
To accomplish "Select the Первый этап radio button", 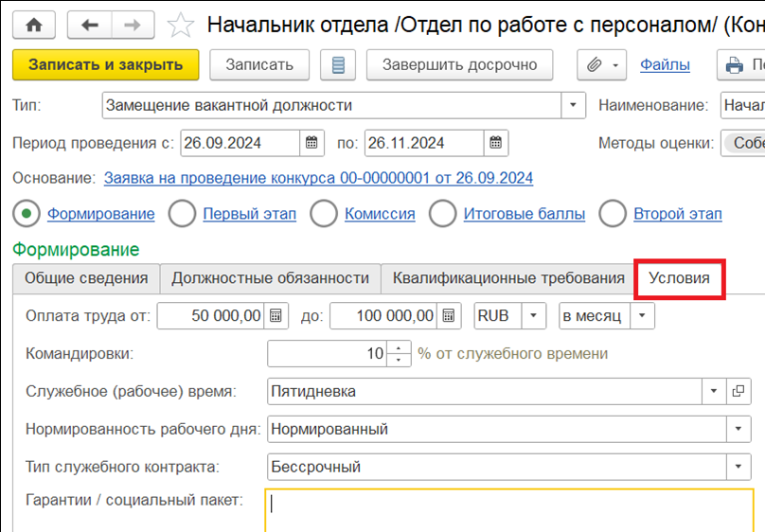I will click(182, 214).
